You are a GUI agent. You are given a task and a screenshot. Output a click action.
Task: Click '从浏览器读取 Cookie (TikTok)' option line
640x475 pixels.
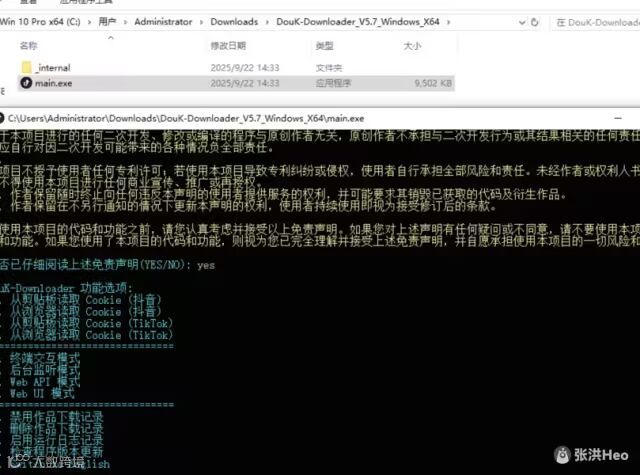91,335
